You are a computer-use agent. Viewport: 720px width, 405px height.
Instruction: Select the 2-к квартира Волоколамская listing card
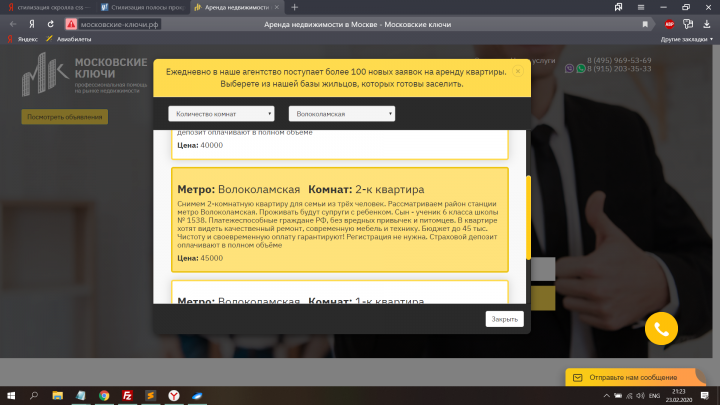click(340, 220)
